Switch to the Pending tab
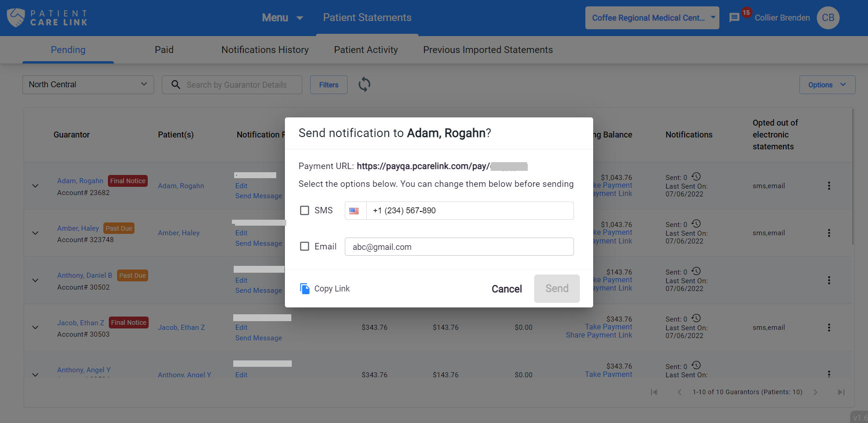Image resolution: width=868 pixels, height=423 pixels. click(68, 50)
